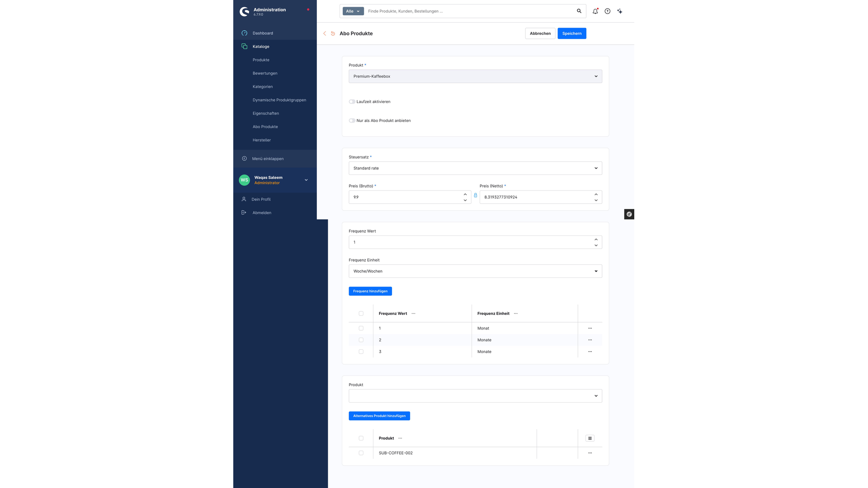Increase Preis (Brutto) with up arrow
The height and width of the screenshot is (488, 868).
[465, 194]
